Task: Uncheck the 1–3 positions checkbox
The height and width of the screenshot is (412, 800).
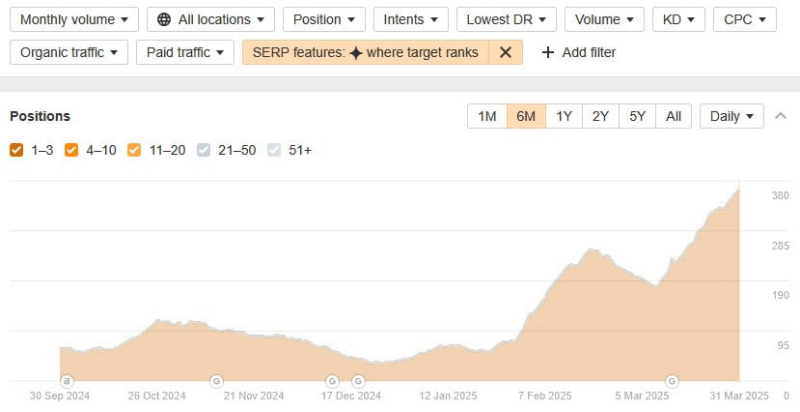Action: (x=16, y=150)
